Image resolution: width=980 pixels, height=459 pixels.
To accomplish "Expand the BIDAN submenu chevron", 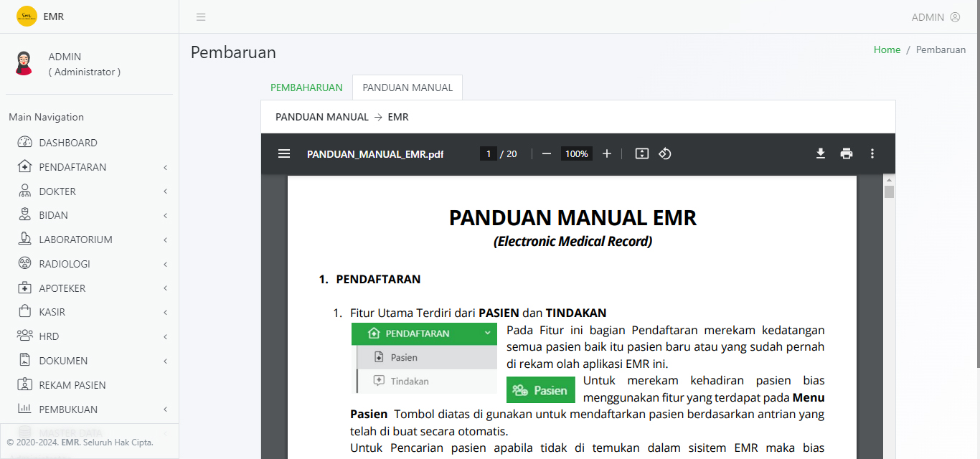I will click(165, 215).
